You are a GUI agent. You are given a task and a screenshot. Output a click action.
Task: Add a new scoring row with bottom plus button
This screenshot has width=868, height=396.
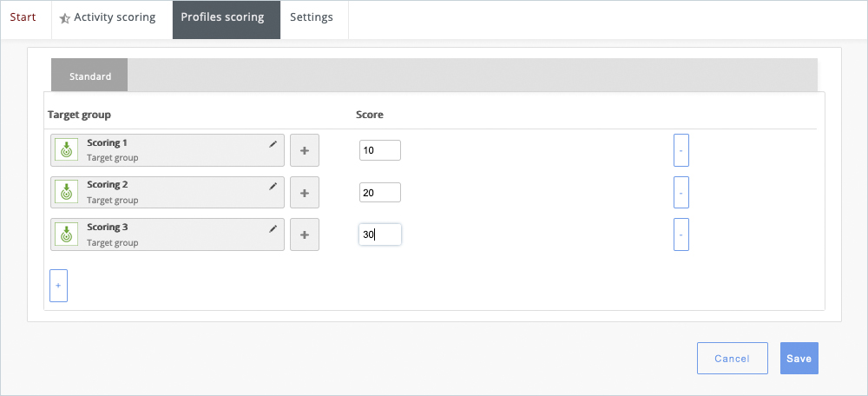point(58,285)
